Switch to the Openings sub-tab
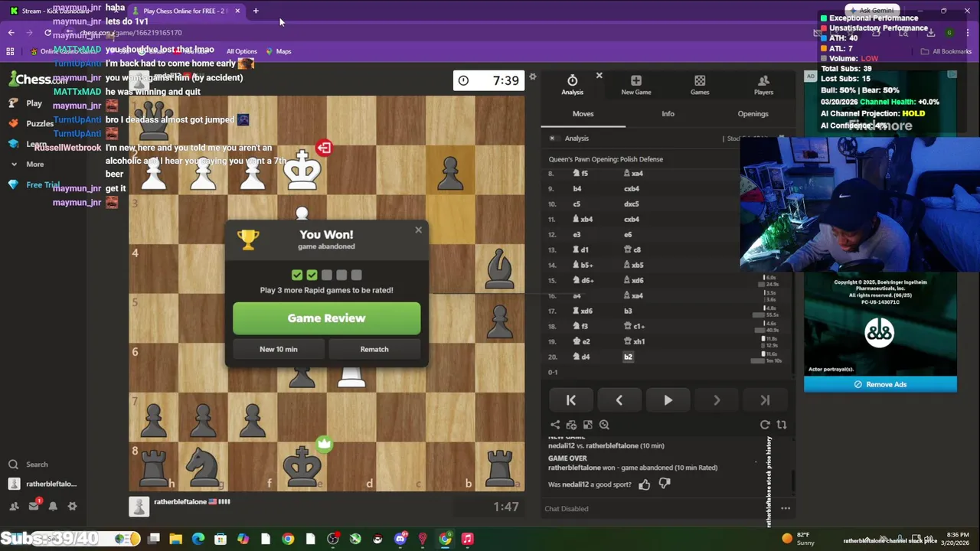Screen dimensions: 980x551 [x=753, y=114]
